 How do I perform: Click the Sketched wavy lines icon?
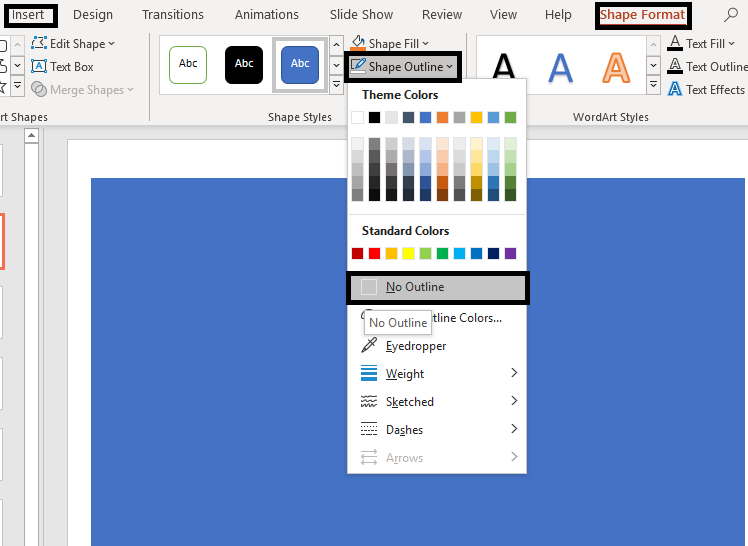tap(369, 402)
